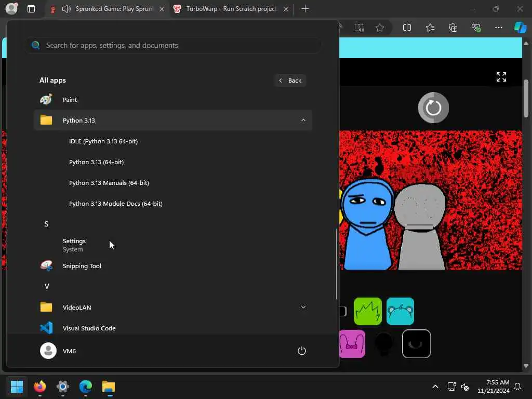Click the blue character in the game
The width and height of the screenshot is (532, 399).
click(367, 224)
